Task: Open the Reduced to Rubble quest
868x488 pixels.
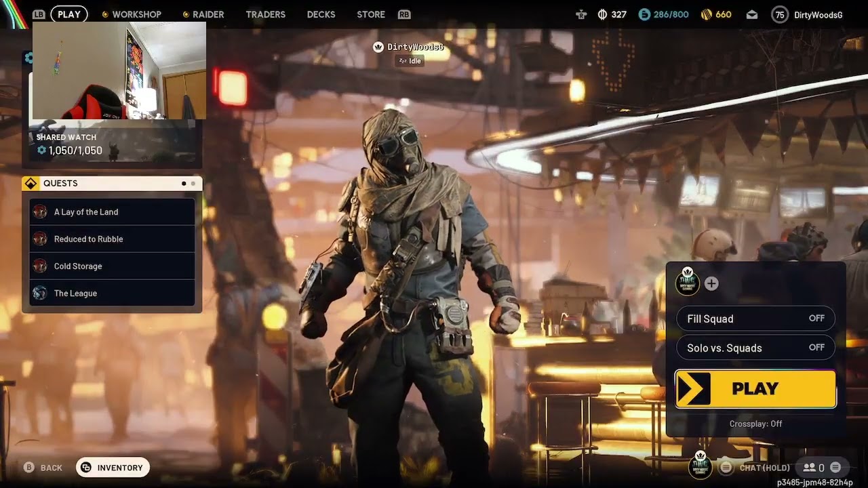Action: [x=112, y=239]
